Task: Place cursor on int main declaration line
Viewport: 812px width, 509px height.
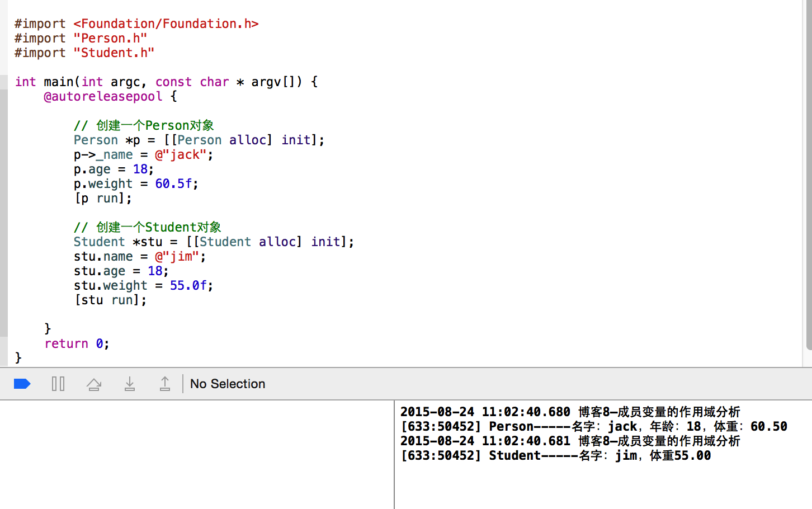Action: 167,82
